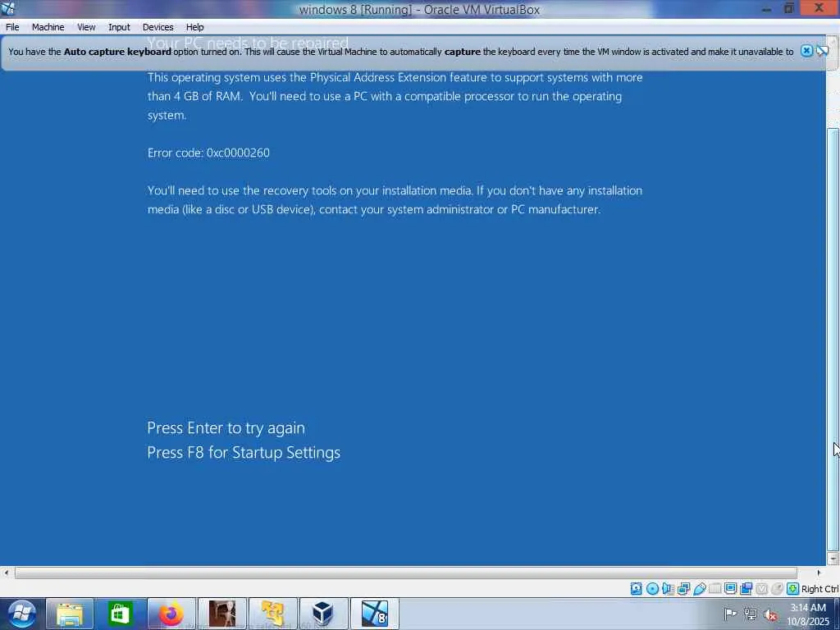
Task: Restore down the VirtualBox window
Action: tap(788, 8)
